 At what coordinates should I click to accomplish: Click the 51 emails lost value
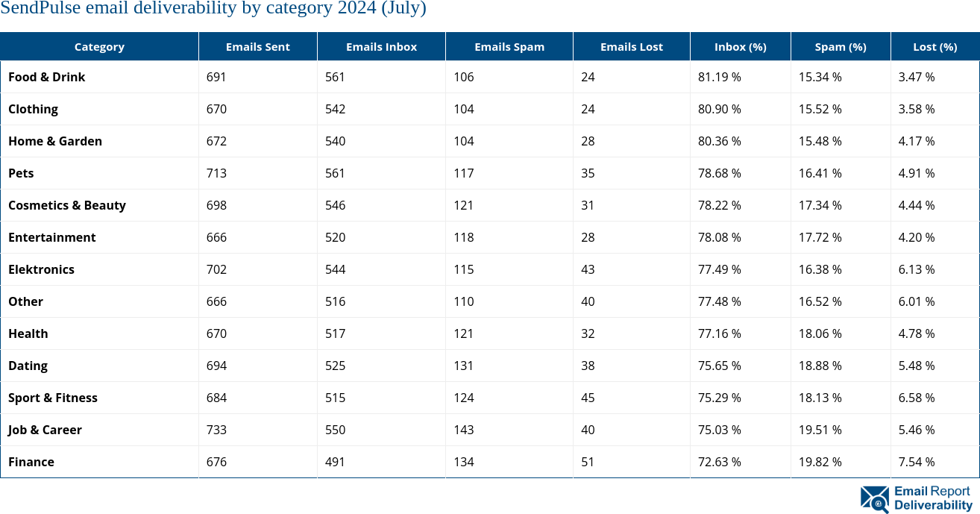point(588,462)
